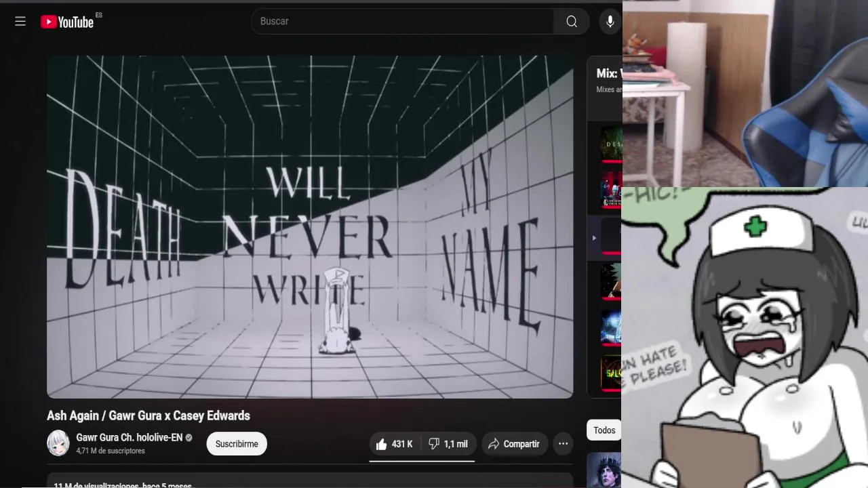This screenshot has height=488, width=868.
Task: Select the Todos filter chip
Action: point(604,430)
